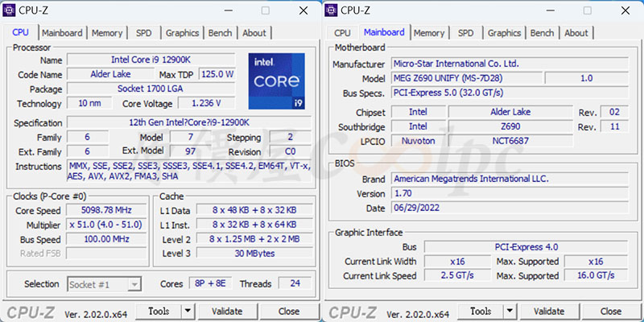644x322 pixels.
Task: Click the Ext. Model value 97
Action: click(190, 151)
